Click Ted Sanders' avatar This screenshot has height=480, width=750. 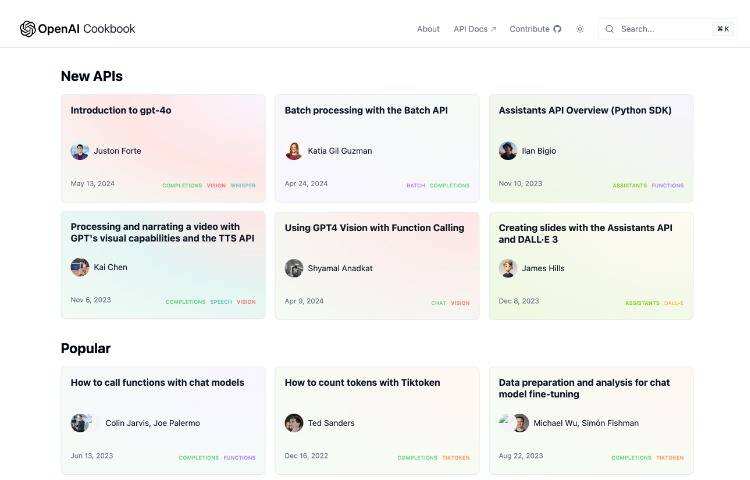click(x=294, y=423)
